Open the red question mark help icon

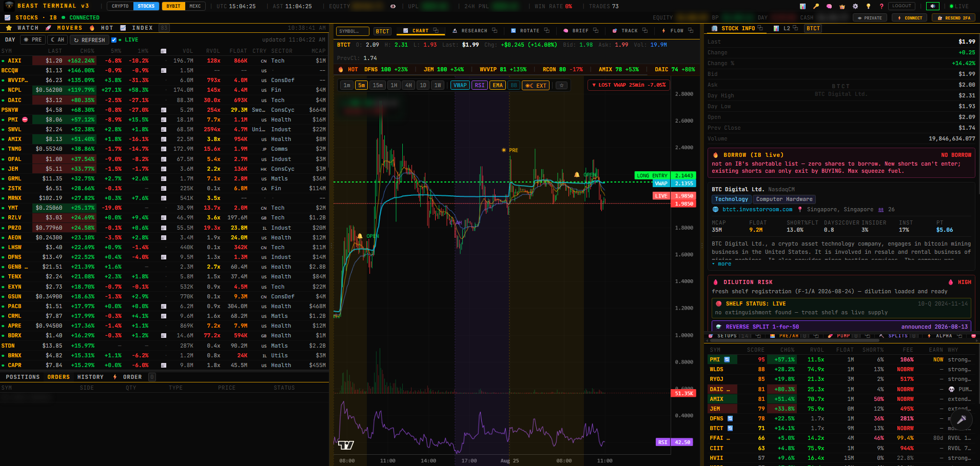click(x=881, y=6)
